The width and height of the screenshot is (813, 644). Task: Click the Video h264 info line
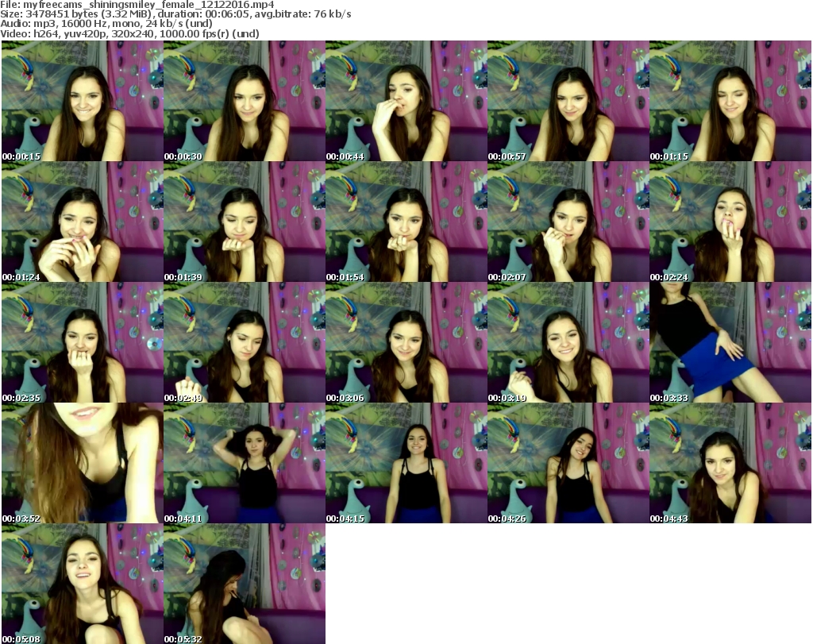point(129,33)
